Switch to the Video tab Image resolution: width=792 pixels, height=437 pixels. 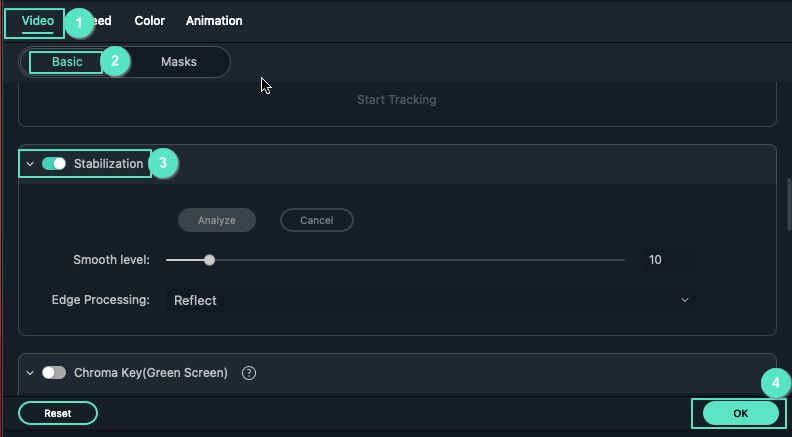coord(38,21)
